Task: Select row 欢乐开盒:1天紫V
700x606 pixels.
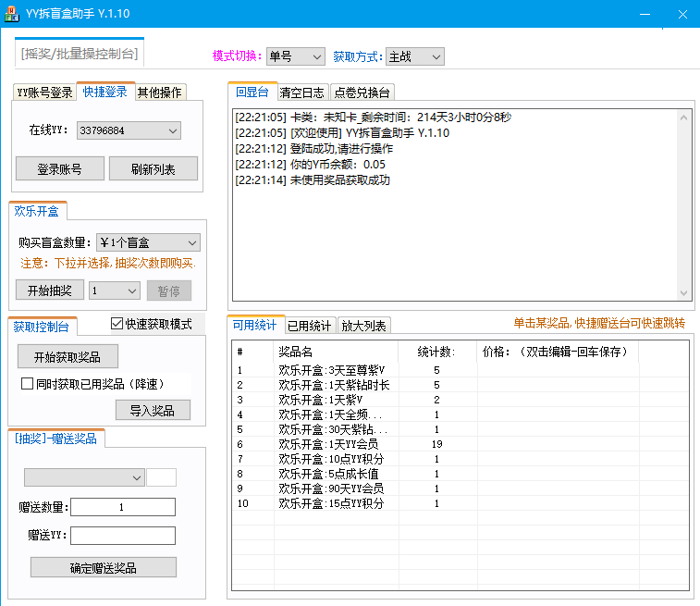Action: (x=461, y=400)
